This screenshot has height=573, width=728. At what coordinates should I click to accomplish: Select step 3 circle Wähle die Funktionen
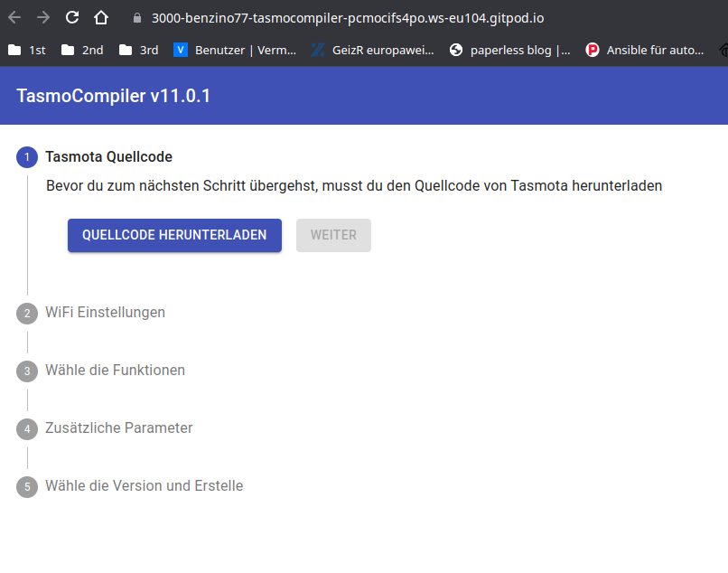(x=27, y=371)
